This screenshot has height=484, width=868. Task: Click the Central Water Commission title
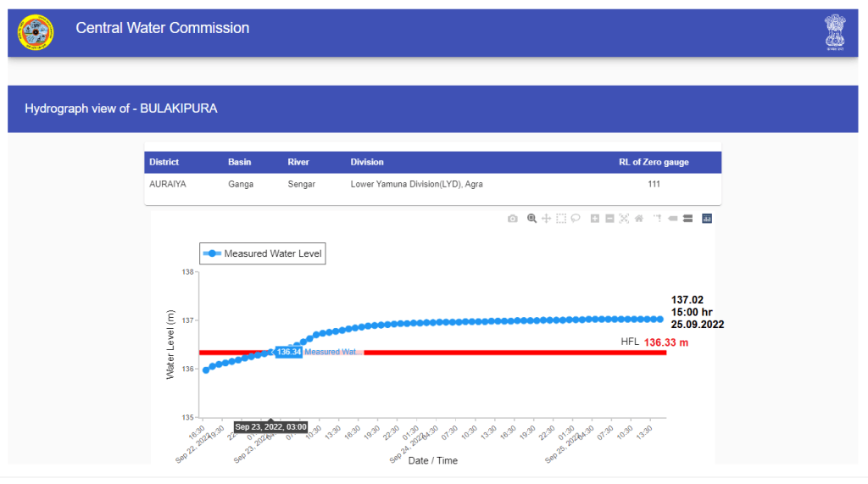click(163, 28)
